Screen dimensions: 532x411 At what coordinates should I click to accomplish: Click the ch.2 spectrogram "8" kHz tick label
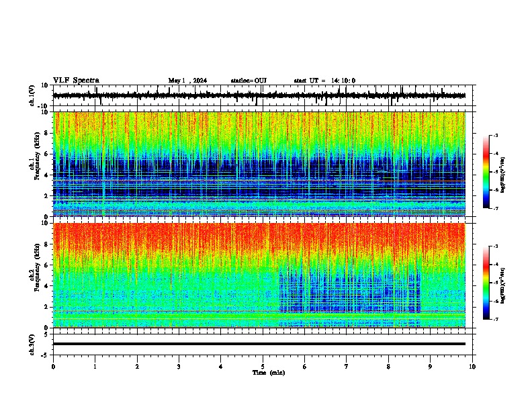coord(46,244)
